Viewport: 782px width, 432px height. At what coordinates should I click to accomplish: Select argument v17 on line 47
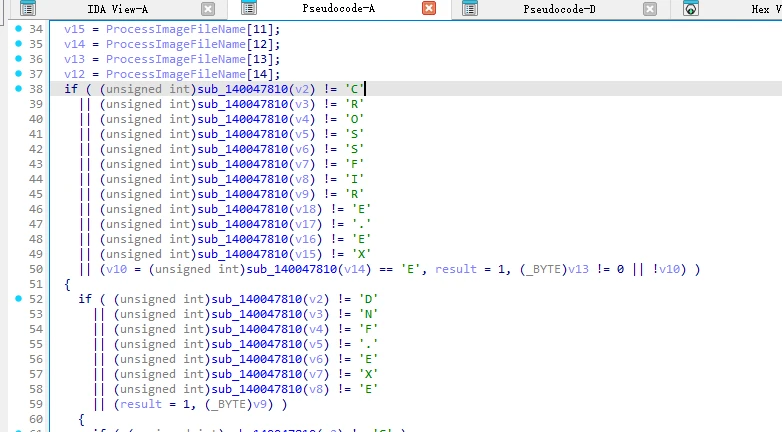(306, 224)
